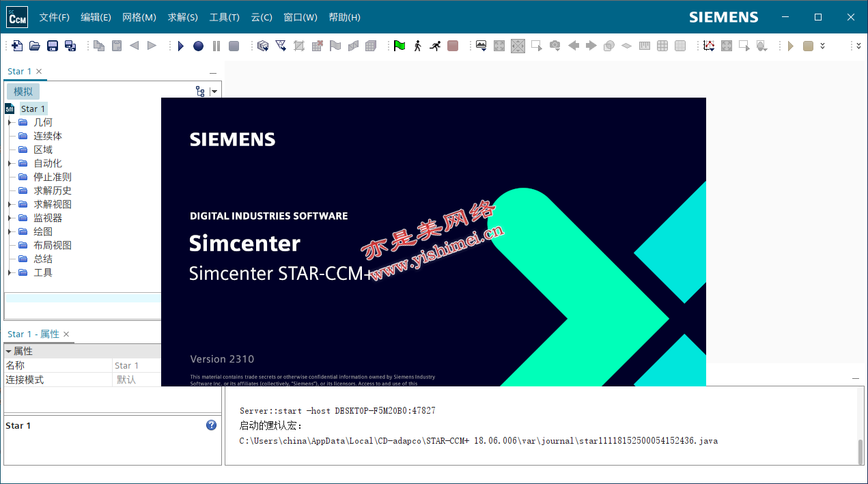Expand the 求解视图 tree node

pos(10,204)
